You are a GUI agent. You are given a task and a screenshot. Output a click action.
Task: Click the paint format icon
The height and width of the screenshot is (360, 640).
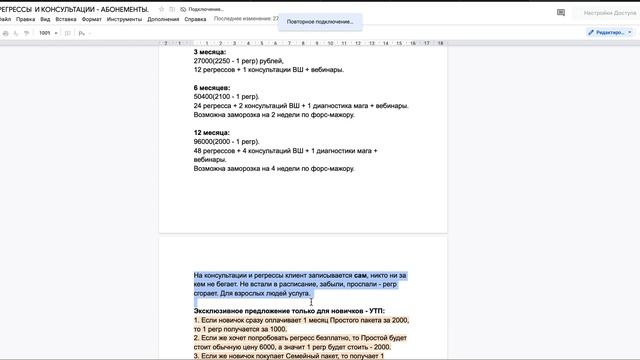(x=26, y=33)
